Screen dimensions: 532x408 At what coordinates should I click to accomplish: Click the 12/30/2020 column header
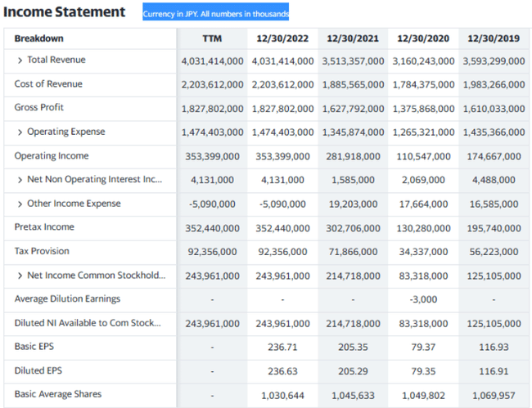423,39
